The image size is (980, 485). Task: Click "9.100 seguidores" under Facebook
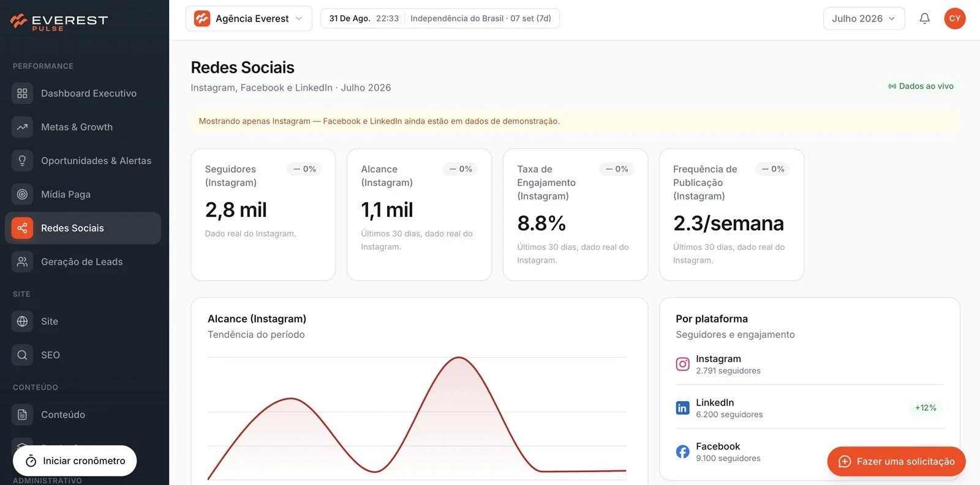[x=728, y=458]
